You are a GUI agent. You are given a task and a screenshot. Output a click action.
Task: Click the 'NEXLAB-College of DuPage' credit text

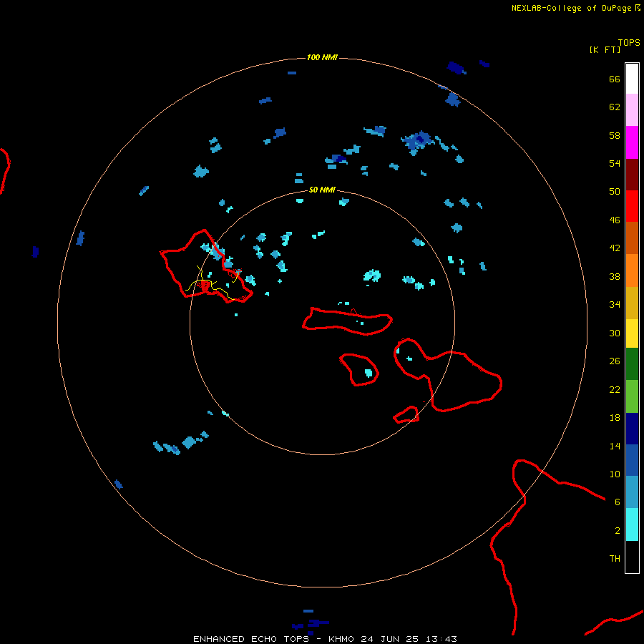point(571,8)
